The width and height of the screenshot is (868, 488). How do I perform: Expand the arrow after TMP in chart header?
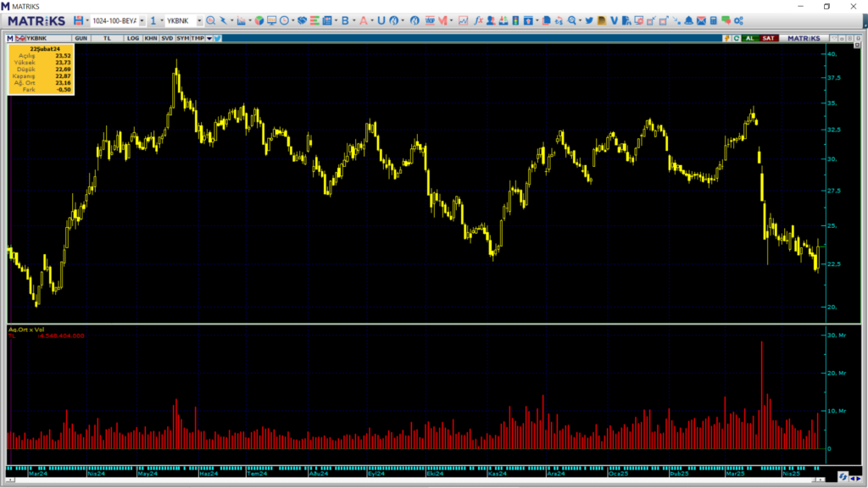tap(209, 38)
